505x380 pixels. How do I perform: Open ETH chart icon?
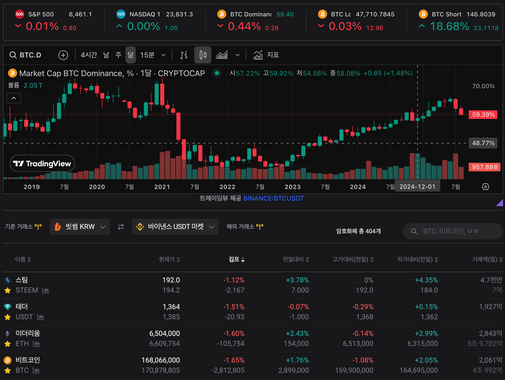point(36,344)
